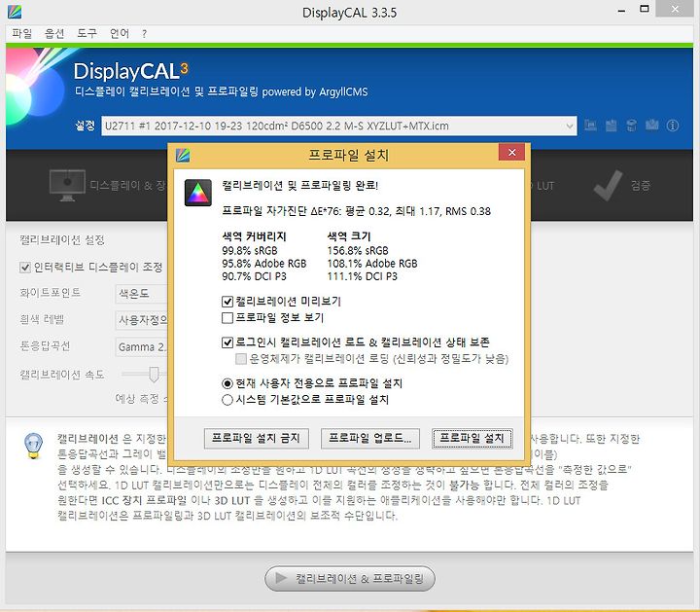
Task: Switch to the 3D LUT tab
Action: [x=542, y=186]
